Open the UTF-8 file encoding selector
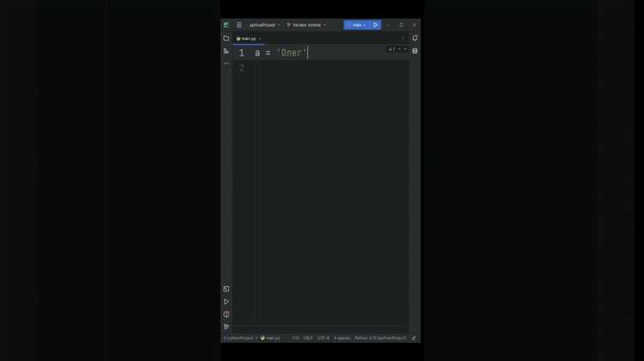 tap(323, 339)
